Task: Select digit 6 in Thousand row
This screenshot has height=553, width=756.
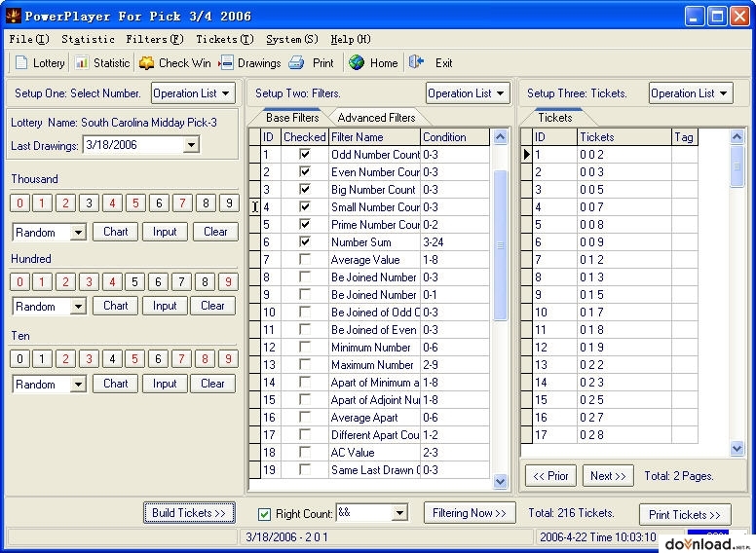Action: (x=159, y=203)
